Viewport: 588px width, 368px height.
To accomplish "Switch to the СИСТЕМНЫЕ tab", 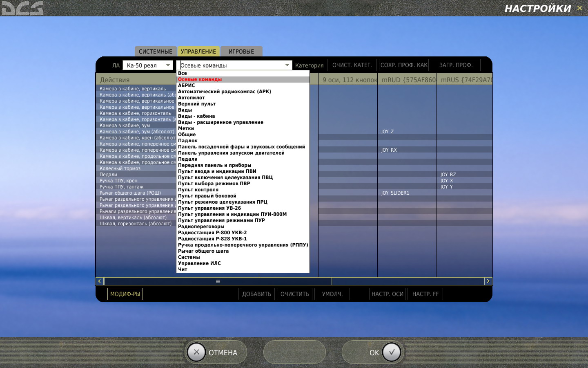I will click(x=155, y=52).
